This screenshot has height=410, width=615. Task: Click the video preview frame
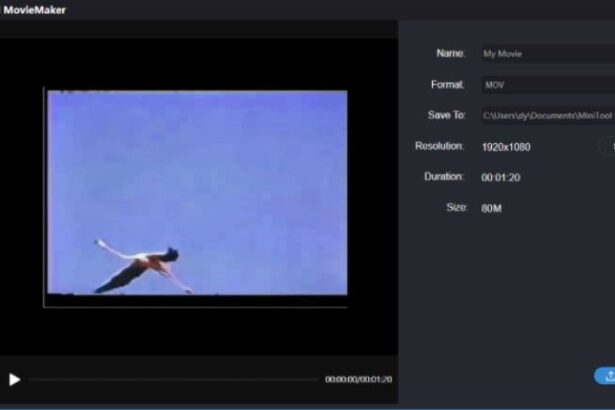pyautogui.click(x=197, y=192)
